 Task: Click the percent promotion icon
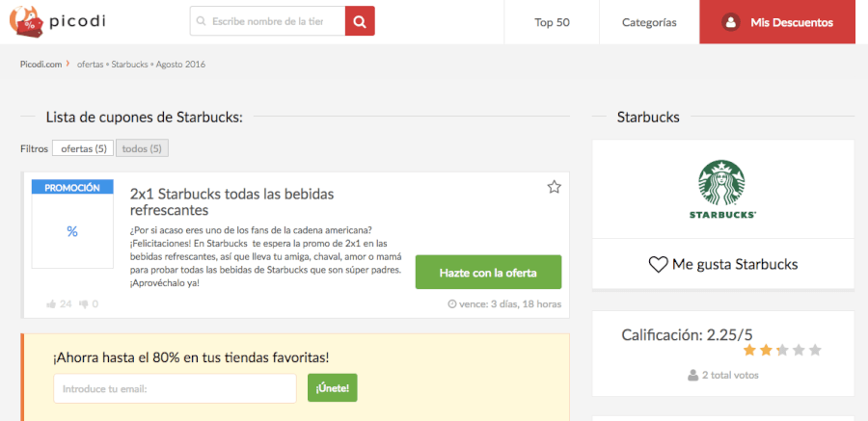[72, 231]
